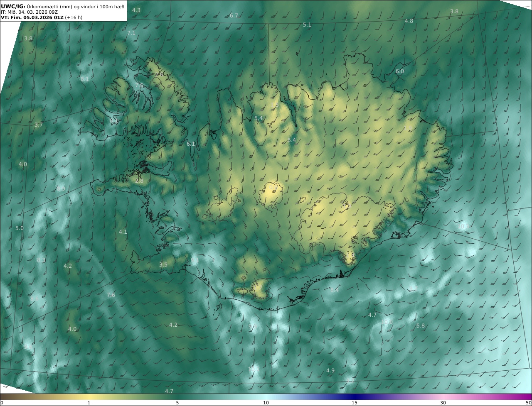
Task: Click the '3.5' precipitation value on the map
Action: point(163,265)
